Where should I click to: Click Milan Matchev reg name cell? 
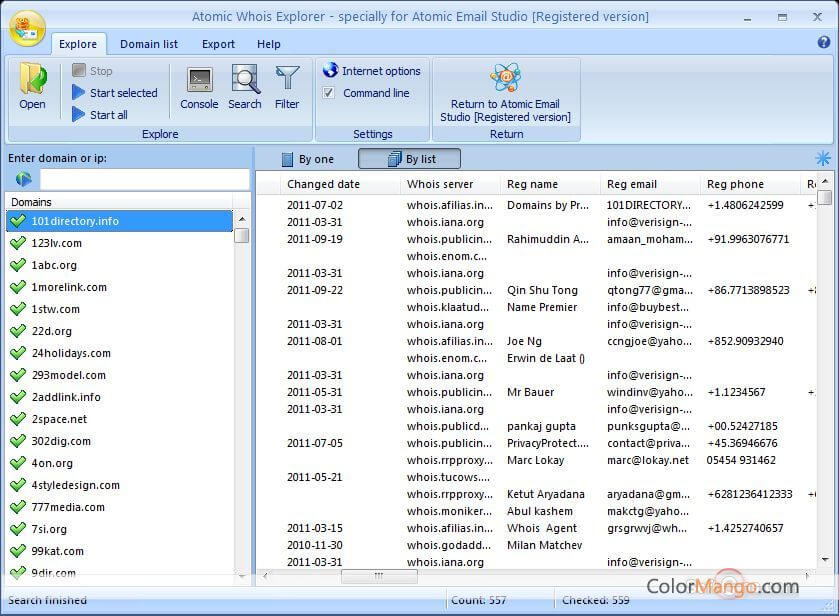[x=544, y=545]
